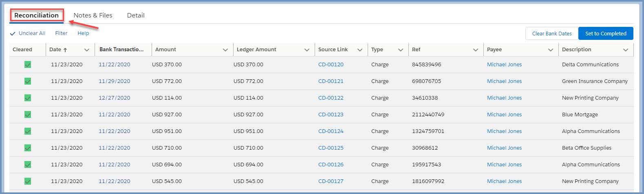Toggle Cleared checkbox for USD 772.00 row

tap(28, 81)
